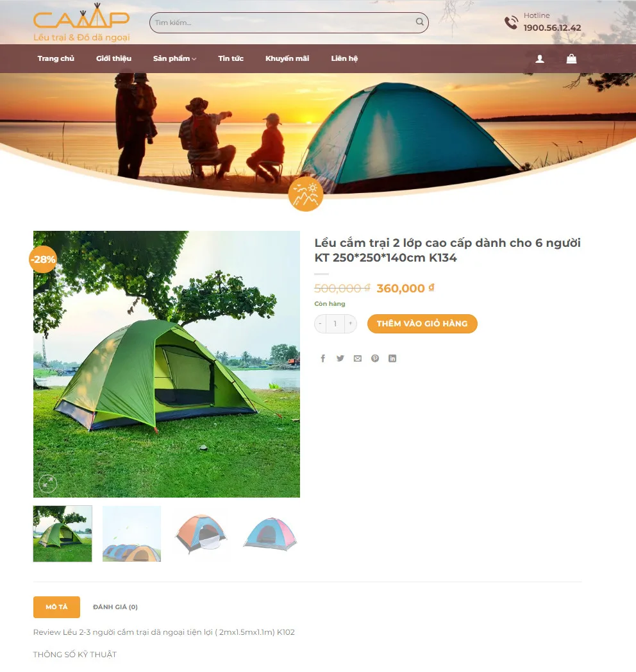Go to Khuyến mãi menu item
The width and height of the screenshot is (636, 672).
click(x=287, y=59)
